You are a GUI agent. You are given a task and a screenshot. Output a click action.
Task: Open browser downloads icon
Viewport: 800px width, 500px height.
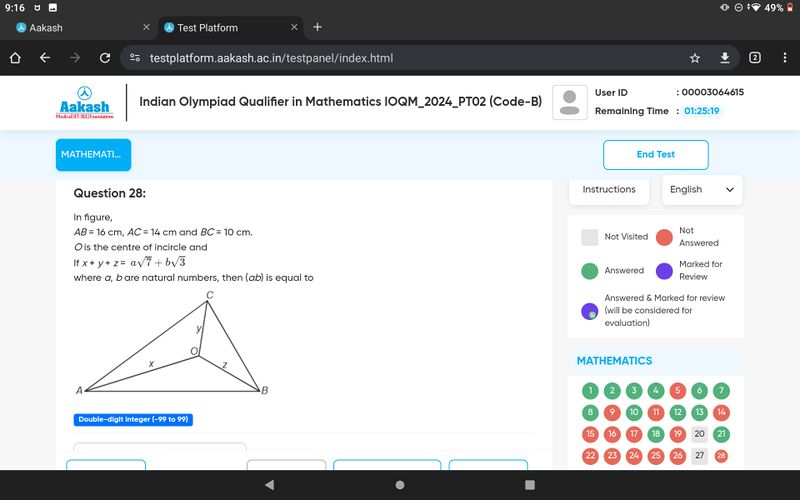coord(725,58)
